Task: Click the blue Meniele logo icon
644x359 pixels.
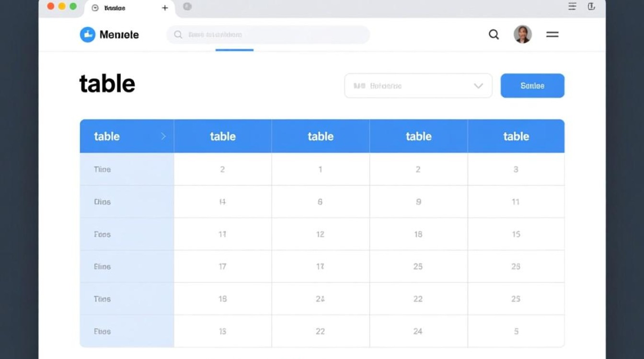Action: pos(89,34)
